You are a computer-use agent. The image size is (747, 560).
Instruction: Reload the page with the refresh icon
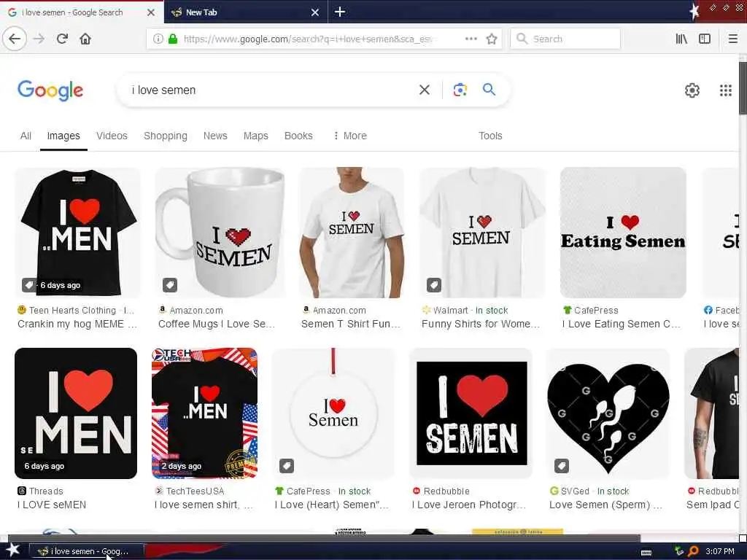point(62,39)
